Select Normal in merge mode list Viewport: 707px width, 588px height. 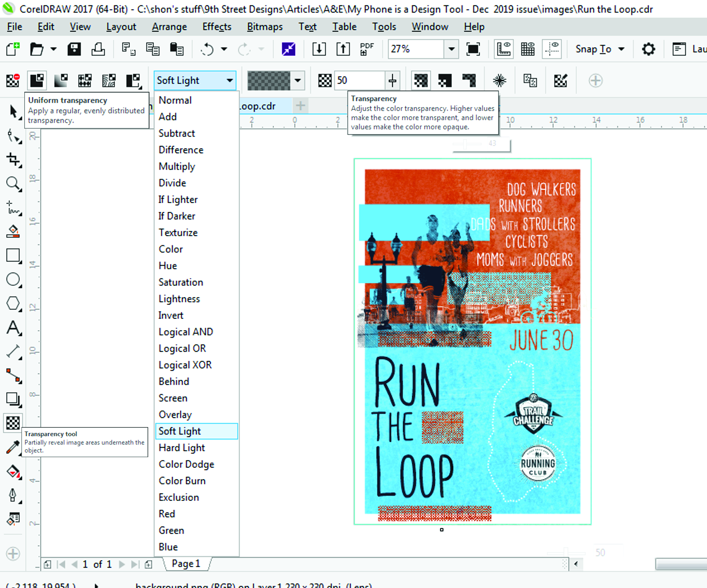(x=197, y=100)
